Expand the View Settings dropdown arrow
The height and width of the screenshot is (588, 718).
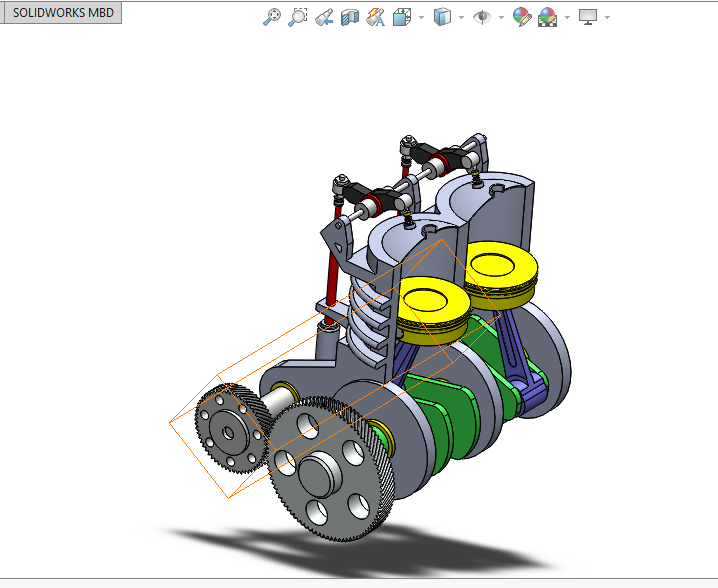pyautogui.click(x=607, y=18)
